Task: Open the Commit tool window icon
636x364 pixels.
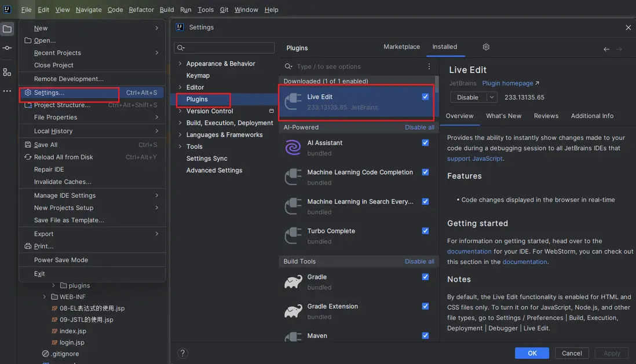Action: coord(7,48)
